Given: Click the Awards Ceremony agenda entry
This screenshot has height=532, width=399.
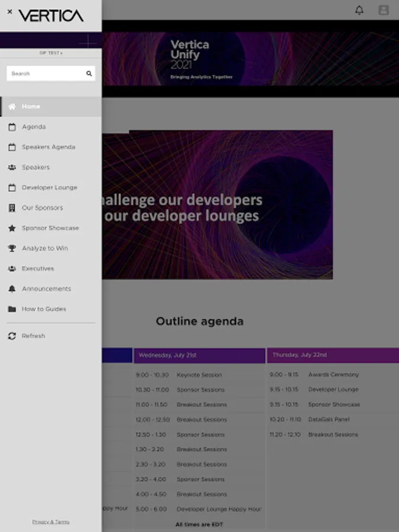Looking at the screenshot, I should point(333,375).
